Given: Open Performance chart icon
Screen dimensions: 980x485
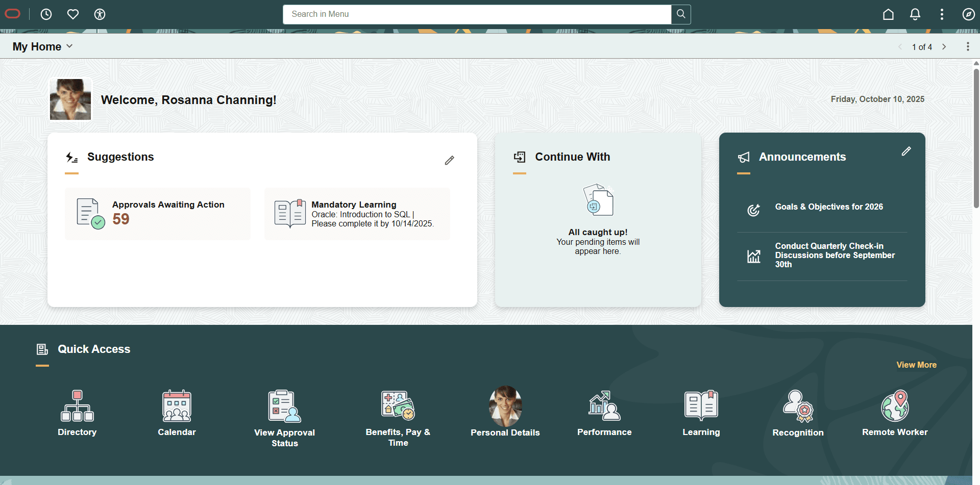Looking at the screenshot, I should (604, 406).
